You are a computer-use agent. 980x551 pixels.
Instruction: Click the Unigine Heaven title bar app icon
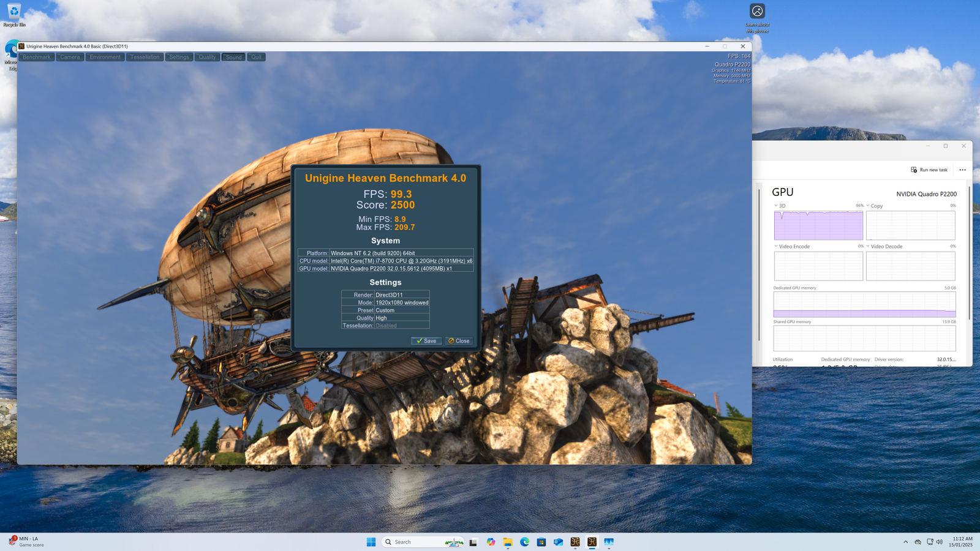21,46
